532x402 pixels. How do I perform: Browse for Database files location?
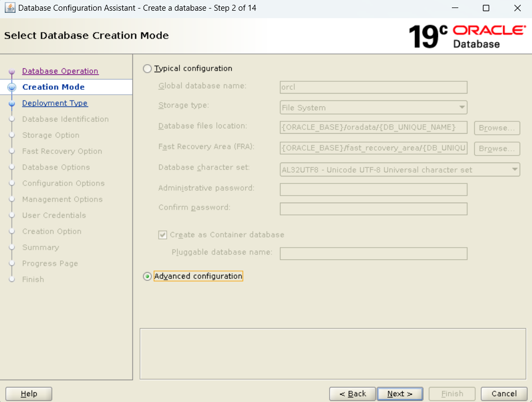497,128
